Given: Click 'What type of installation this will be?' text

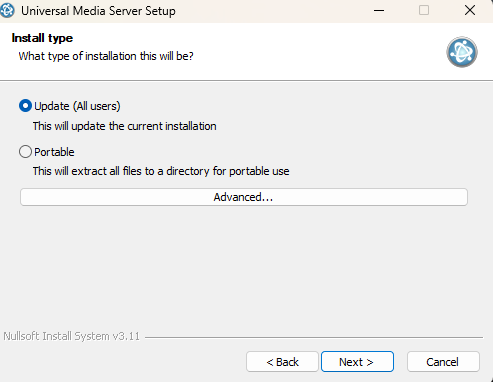Looking at the screenshot, I should (106, 56).
